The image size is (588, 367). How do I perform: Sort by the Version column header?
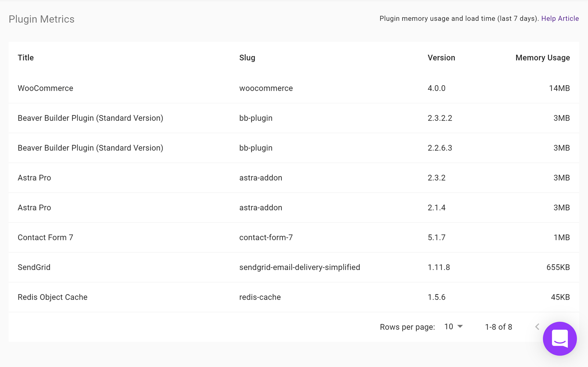pyautogui.click(x=441, y=58)
